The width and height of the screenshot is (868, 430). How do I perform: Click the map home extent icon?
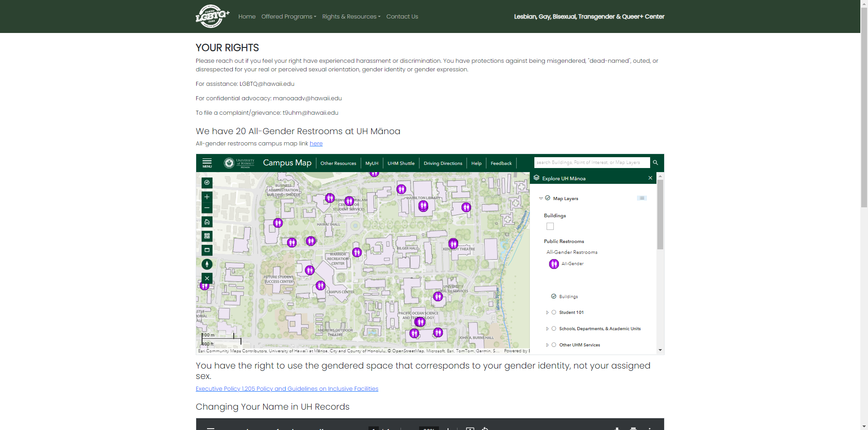point(207,222)
